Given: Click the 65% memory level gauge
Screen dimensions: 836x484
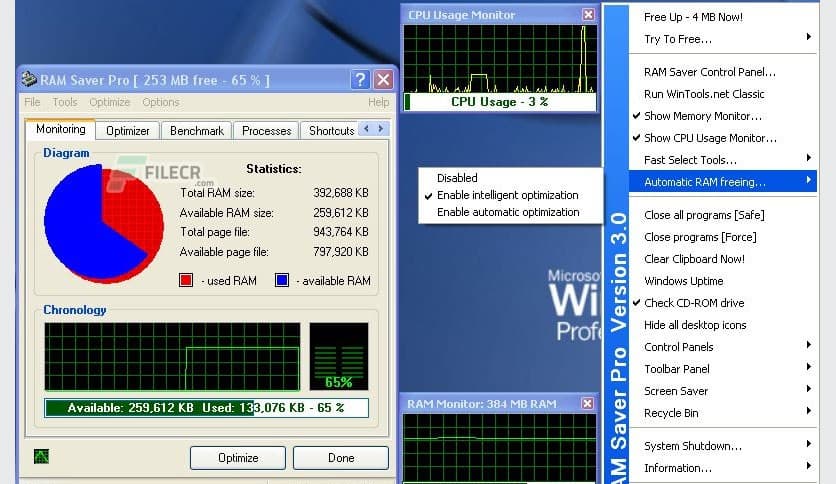Looking at the screenshot, I should (x=339, y=356).
